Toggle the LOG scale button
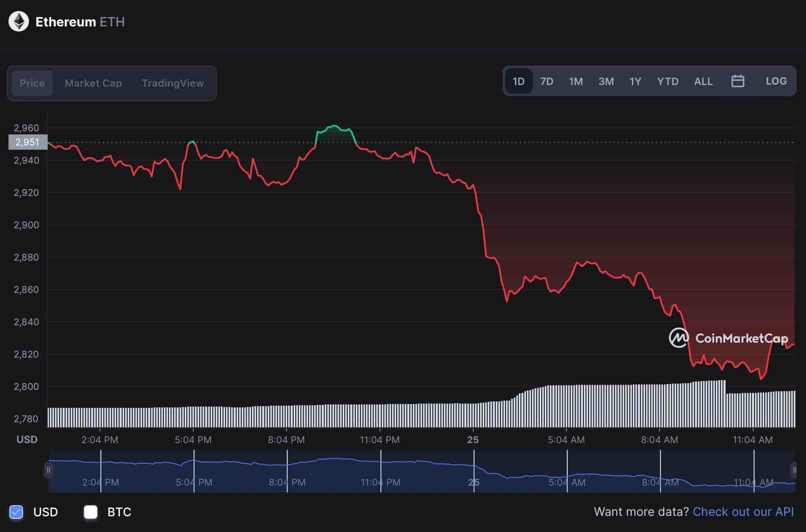The height and width of the screenshot is (532, 806). tap(776, 81)
